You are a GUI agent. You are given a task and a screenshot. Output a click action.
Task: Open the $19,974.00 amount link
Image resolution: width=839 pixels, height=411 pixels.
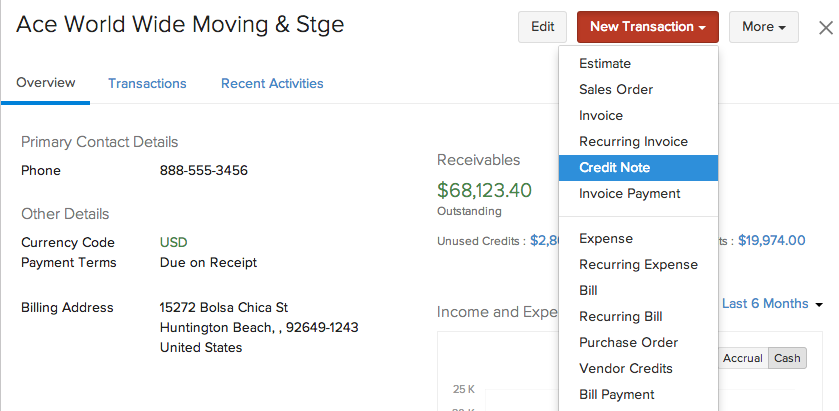pos(771,240)
